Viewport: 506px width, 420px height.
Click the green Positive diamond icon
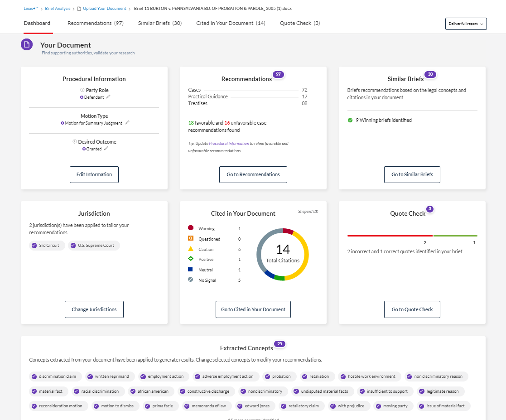[192, 259]
